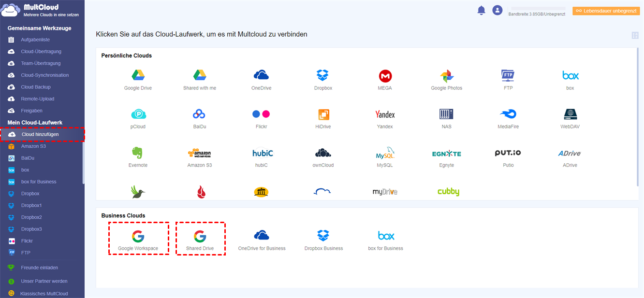Select the pCloud icon
This screenshot has width=644, height=298.
click(x=138, y=114)
